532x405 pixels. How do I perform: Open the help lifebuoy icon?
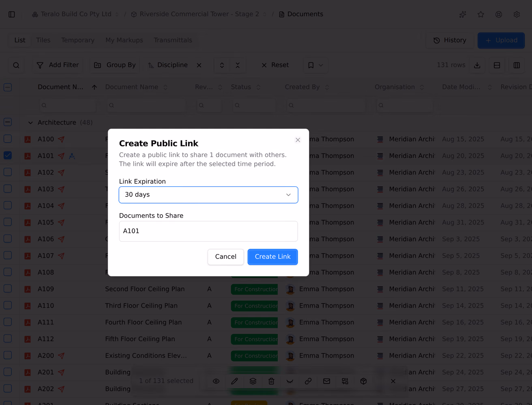click(x=499, y=14)
